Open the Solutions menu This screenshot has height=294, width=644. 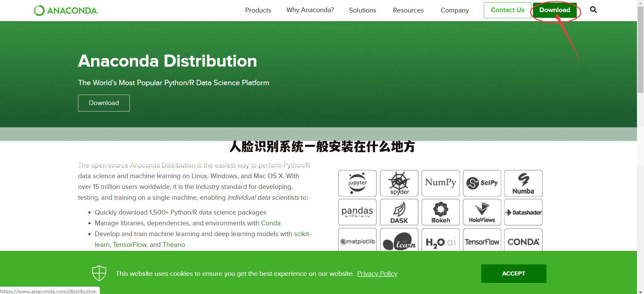[363, 10]
